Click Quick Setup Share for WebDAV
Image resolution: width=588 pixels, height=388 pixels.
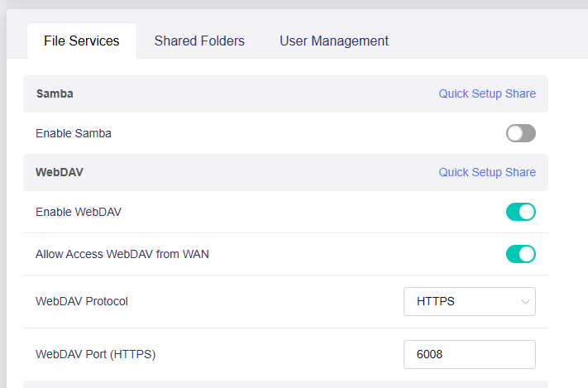[487, 172]
